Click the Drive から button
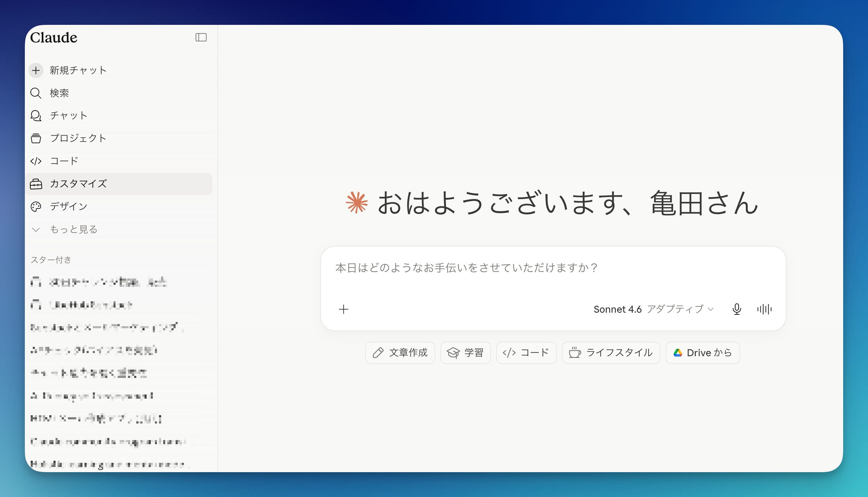The height and width of the screenshot is (497, 868). [x=703, y=353]
